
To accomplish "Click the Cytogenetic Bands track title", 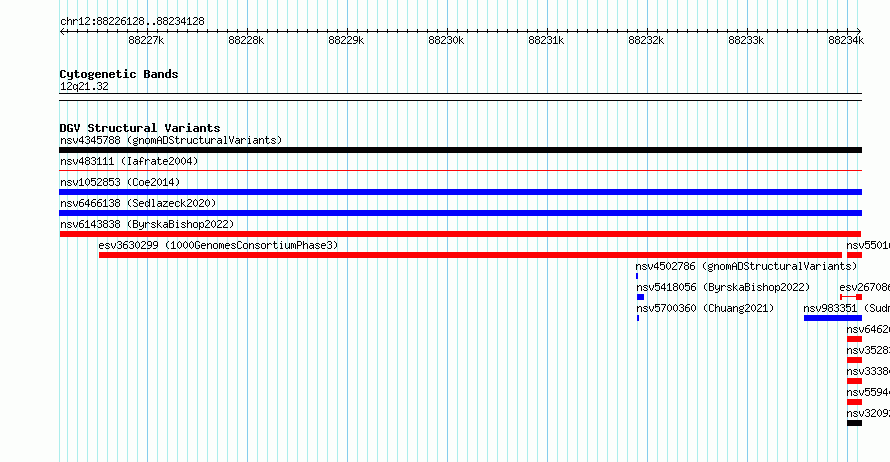I will tap(119, 74).
